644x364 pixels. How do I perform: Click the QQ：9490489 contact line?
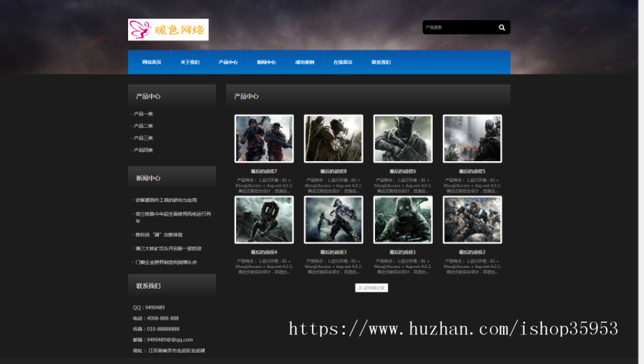(x=149, y=307)
